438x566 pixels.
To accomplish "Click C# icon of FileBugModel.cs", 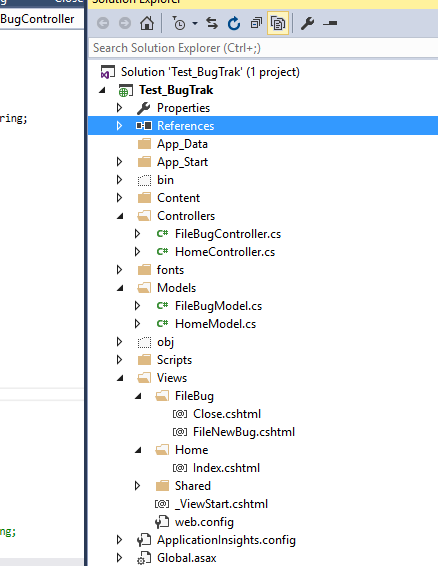I will [x=162, y=305].
